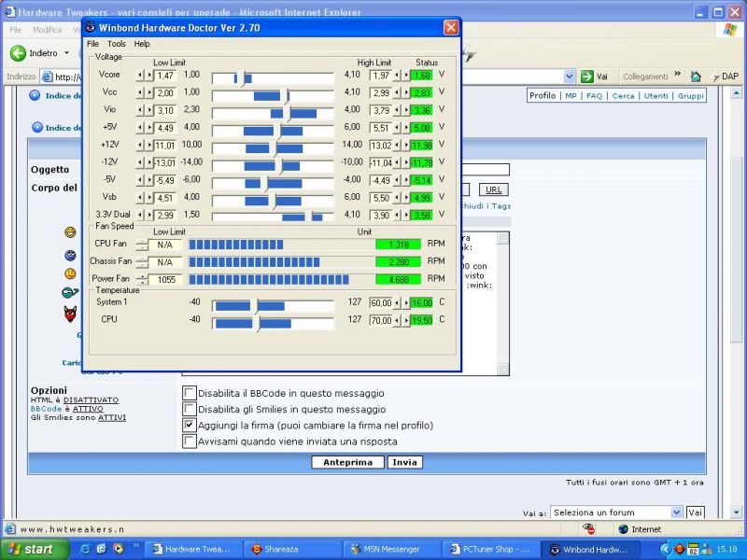Insert the red devil smiley
The image size is (747, 560).
point(71,315)
